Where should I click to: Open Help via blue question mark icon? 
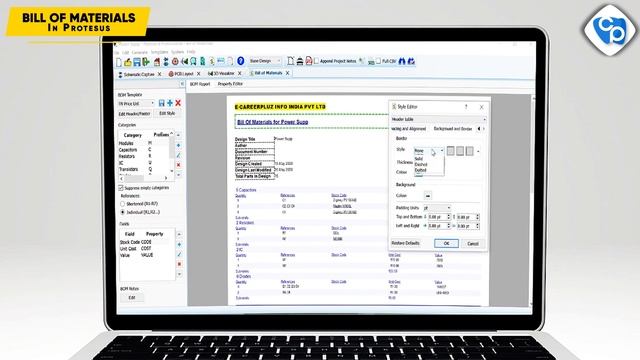pos(241,61)
